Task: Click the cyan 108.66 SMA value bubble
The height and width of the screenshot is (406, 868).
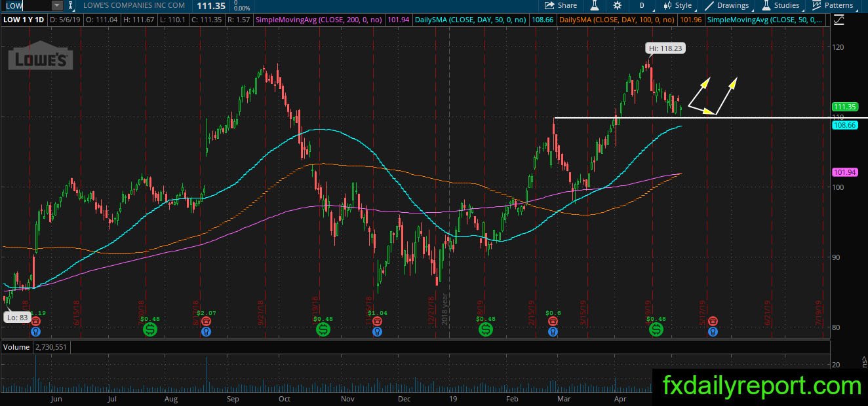Action: click(x=845, y=125)
